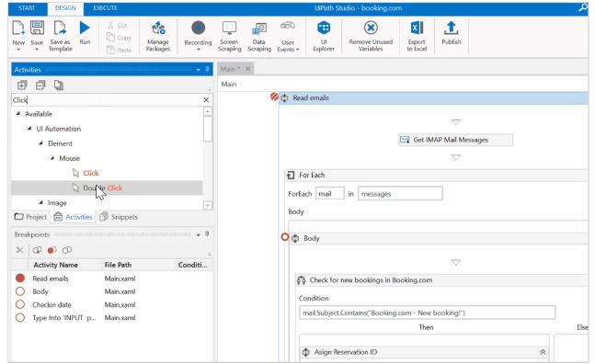Click Export to Excel
The image size is (595, 364).
click(417, 36)
